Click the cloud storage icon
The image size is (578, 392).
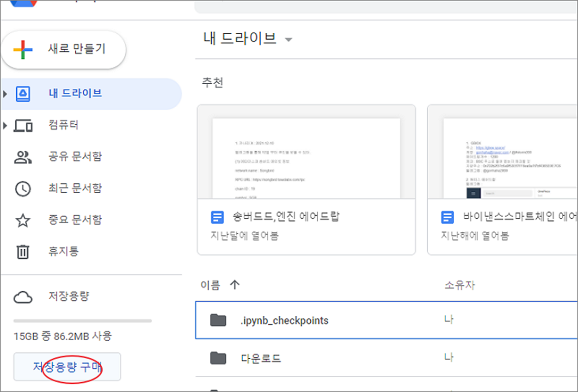tap(23, 297)
